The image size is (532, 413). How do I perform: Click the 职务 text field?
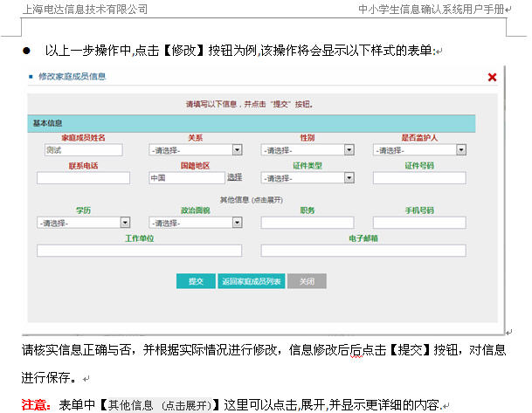307,223
